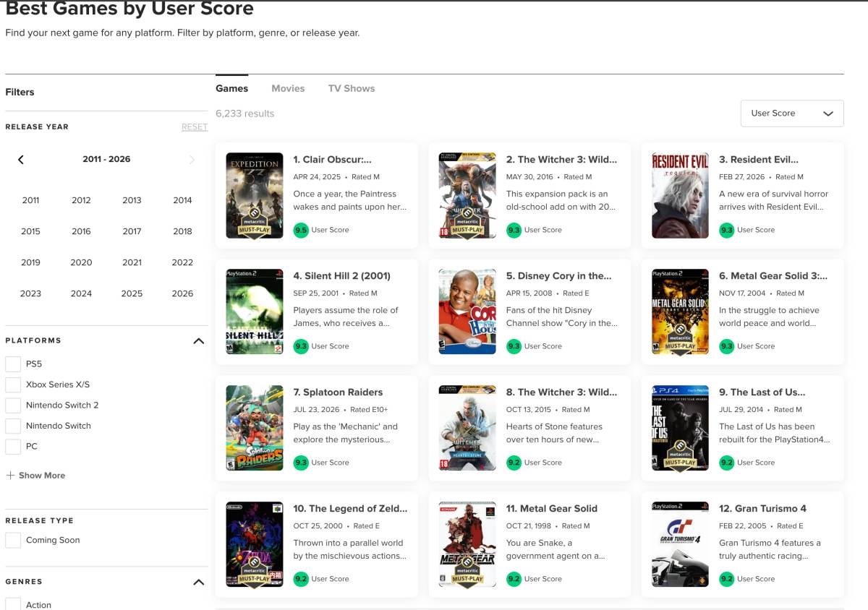The width and height of the screenshot is (868, 610).
Task: Open the 2. The Witcher 3 title link
Action: (x=562, y=160)
